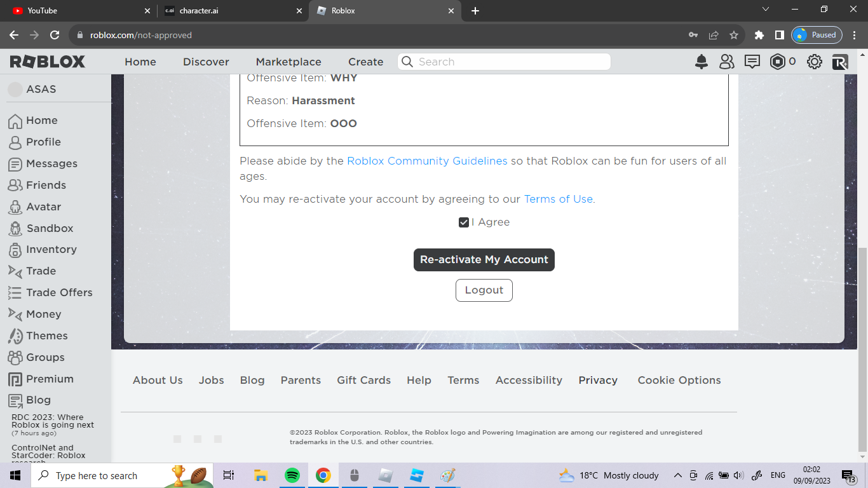
Task: Open the Cookie Options footer link
Action: point(679,381)
